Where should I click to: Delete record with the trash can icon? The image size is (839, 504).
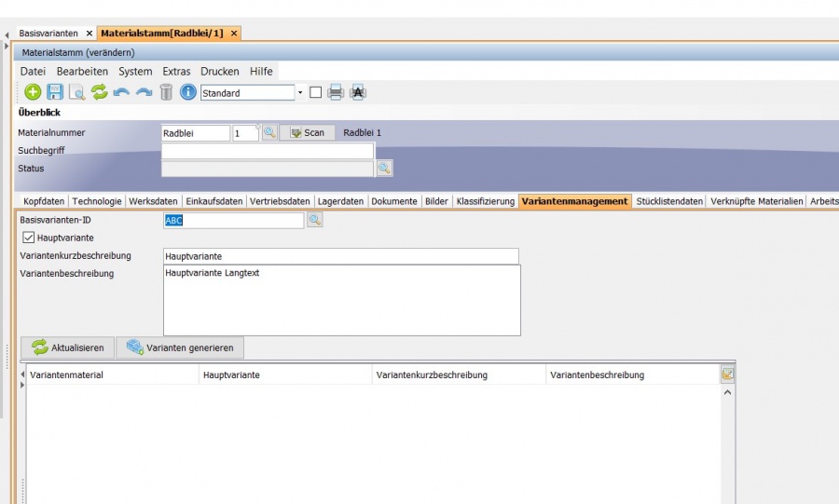tap(166, 92)
